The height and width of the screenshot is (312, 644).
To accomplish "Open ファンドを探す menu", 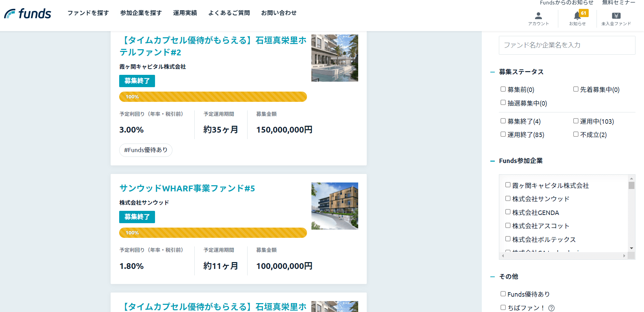I will pos(88,13).
